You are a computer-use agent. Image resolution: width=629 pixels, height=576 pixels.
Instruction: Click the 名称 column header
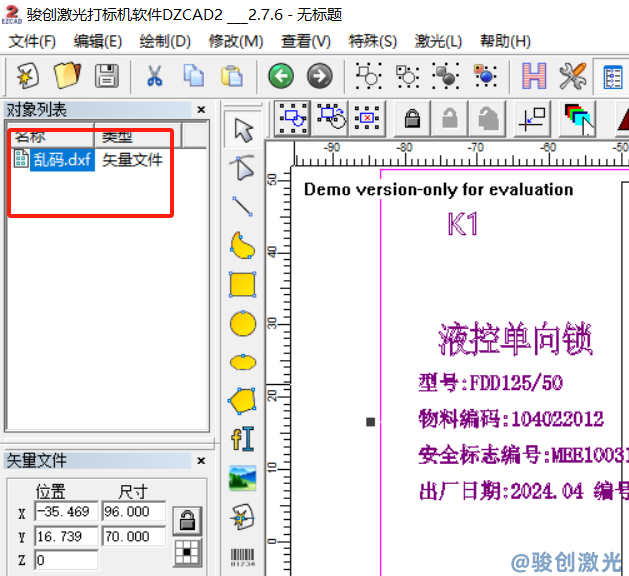tap(51, 136)
